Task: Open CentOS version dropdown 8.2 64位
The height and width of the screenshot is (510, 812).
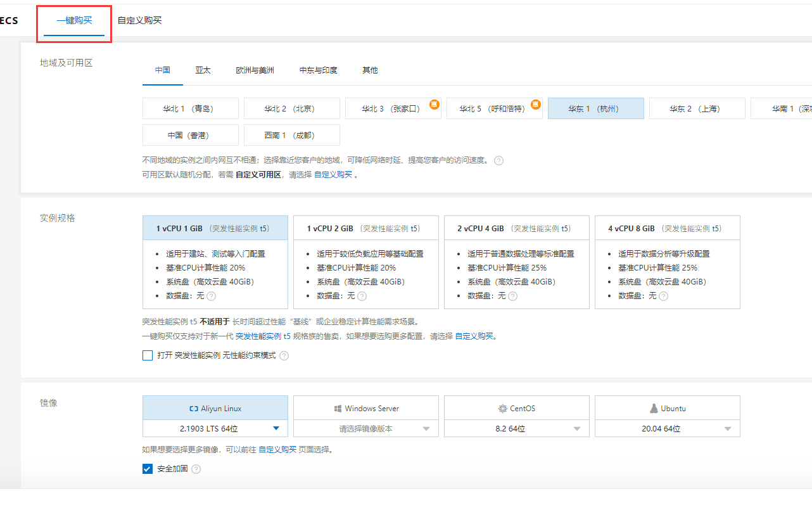Action: pos(517,429)
